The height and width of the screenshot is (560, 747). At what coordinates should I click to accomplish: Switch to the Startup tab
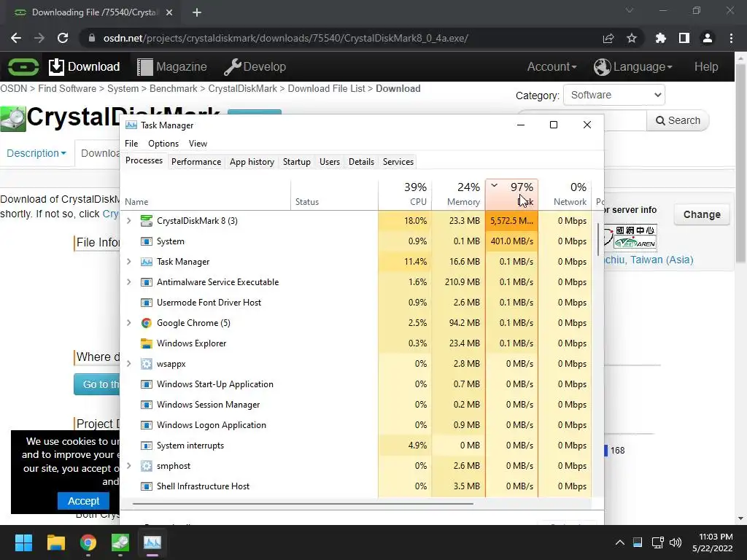tap(297, 162)
